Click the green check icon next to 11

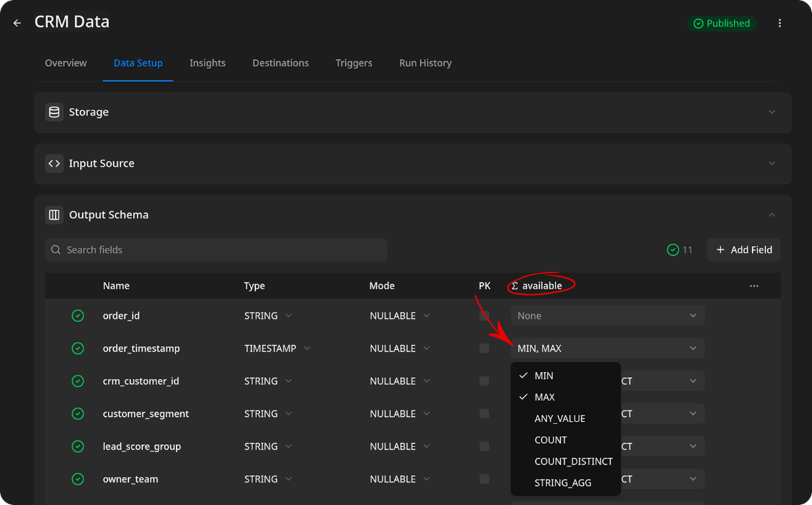pyautogui.click(x=673, y=250)
